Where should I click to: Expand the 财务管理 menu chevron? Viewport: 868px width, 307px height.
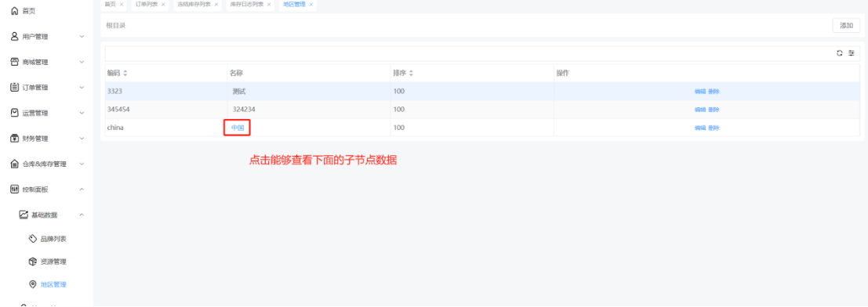pyautogui.click(x=82, y=139)
